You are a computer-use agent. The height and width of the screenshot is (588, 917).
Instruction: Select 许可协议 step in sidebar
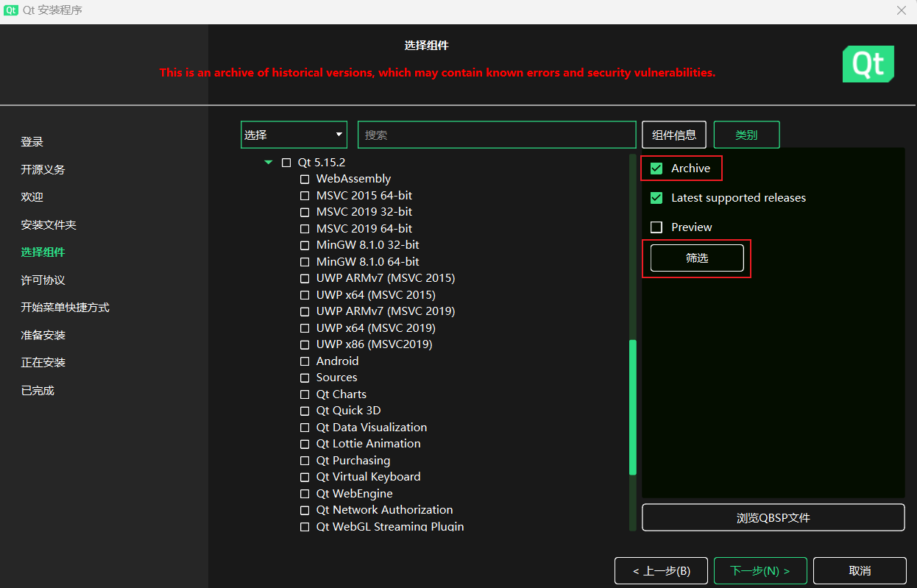pos(43,280)
